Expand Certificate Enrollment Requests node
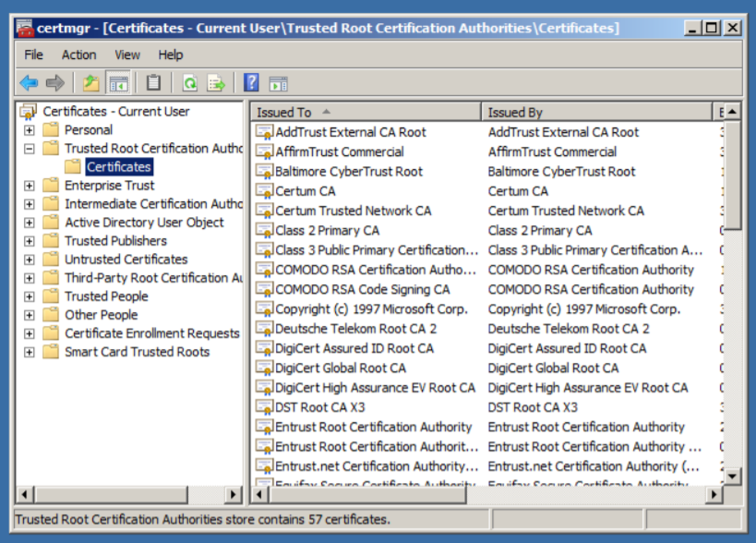Image resolution: width=756 pixels, height=543 pixels. pyautogui.click(x=30, y=333)
